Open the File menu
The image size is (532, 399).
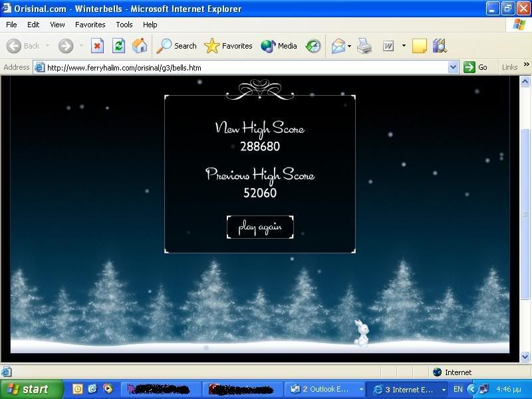(11, 25)
